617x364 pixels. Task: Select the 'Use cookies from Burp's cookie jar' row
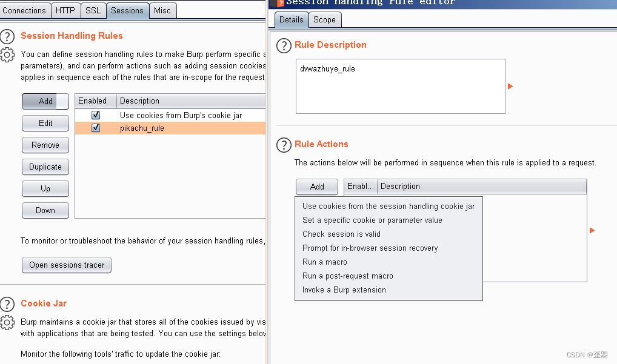(170, 115)
